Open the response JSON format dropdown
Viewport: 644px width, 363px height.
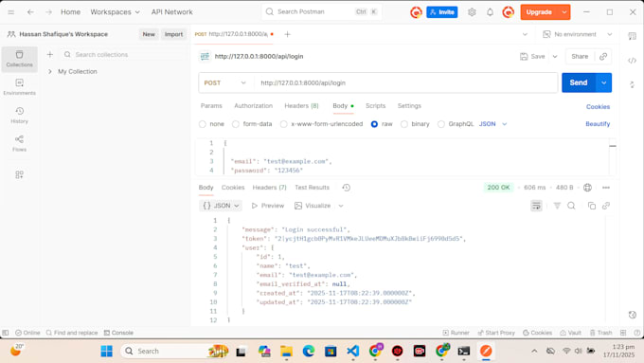click(221, 206)
